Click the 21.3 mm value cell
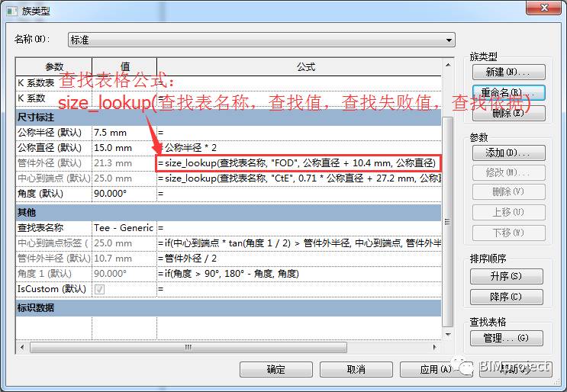The image size is (567, 392). coord(124,163)
